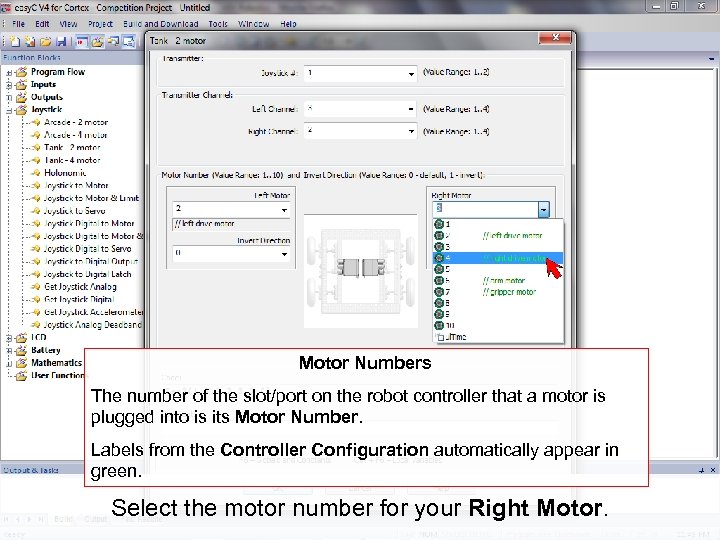
Task: Open the Build and Download menu
Action: (x=160, y=24)
